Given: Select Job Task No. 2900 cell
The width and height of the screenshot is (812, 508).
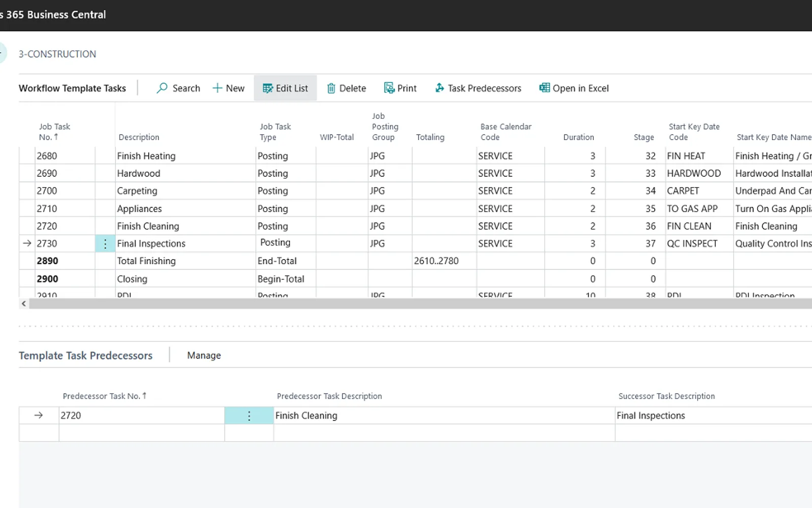Looking at the screenshot, I should coord(65,279).
